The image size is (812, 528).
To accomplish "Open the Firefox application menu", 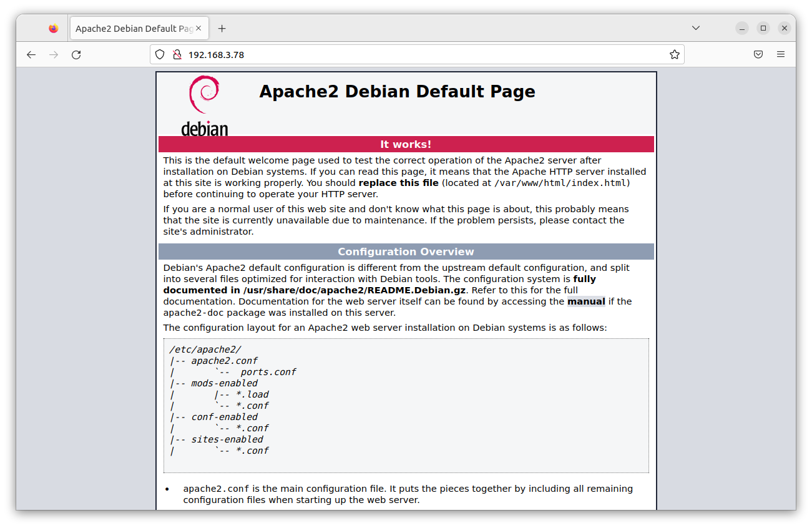I will coord(780,54).
